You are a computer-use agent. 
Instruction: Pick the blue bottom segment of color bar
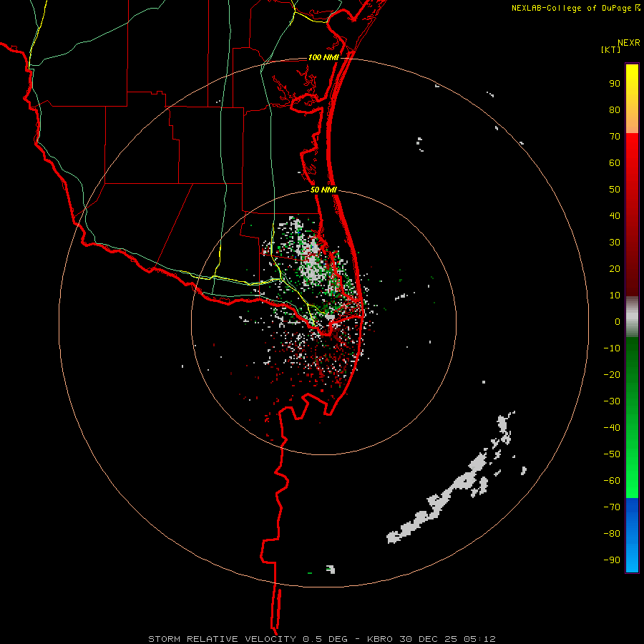tap(632, 535)
